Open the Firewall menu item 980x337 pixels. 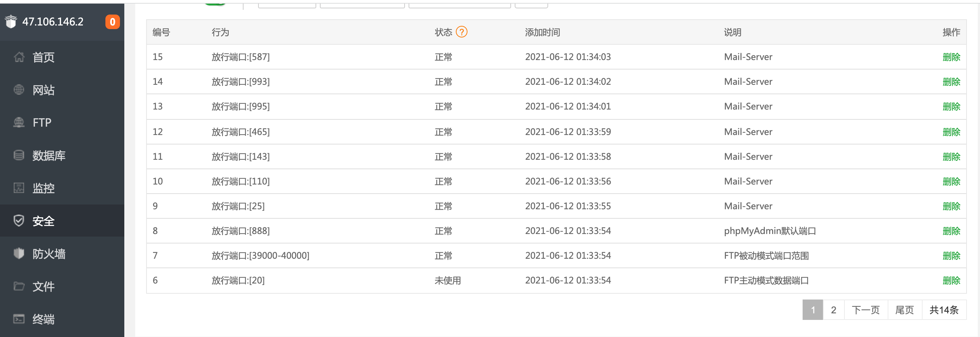click(49, 254)
